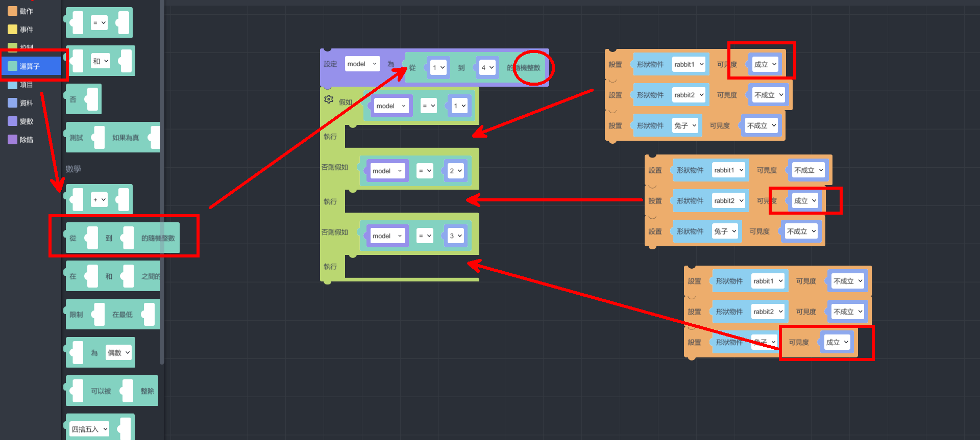
Task: Switch to the 事件 category
Action: click(26, 30)
